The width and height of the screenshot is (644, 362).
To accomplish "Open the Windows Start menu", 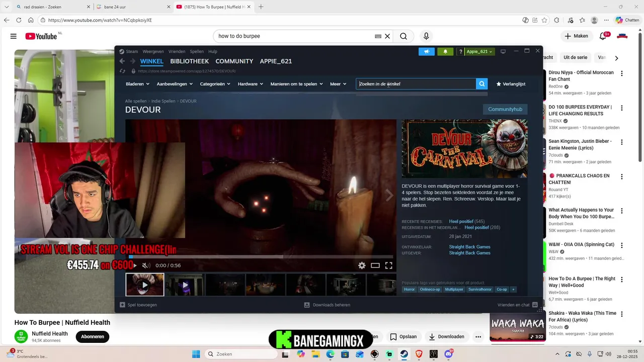I will pos(196,354).
